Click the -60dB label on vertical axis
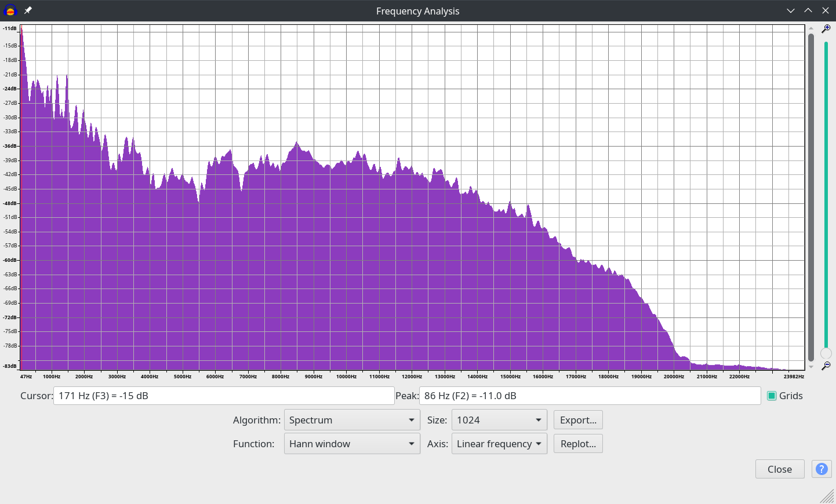Viewport: 836px width, 504px height. coord(10,260)
